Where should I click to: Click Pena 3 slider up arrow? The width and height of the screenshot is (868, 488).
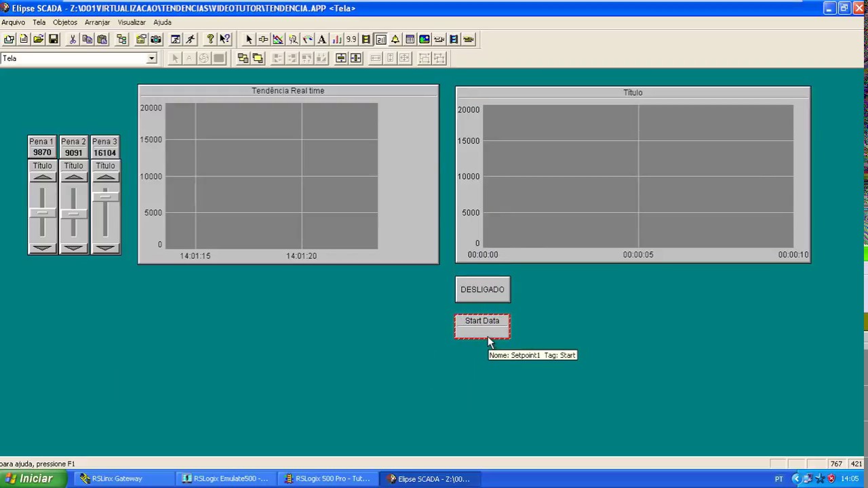pyautogui.click(x=105, y=177)
